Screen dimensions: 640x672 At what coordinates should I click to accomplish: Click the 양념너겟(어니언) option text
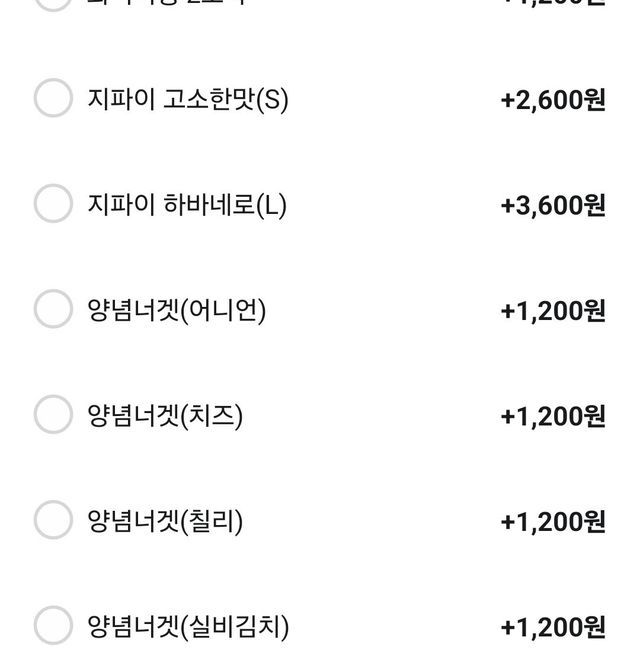pyautogui.click(x=177, y=311)
